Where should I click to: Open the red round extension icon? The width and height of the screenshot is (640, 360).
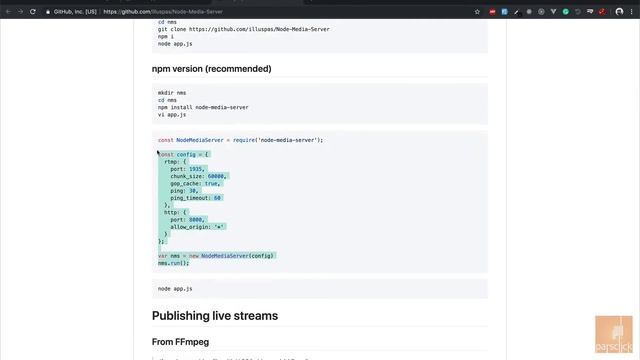pos(602,12)
